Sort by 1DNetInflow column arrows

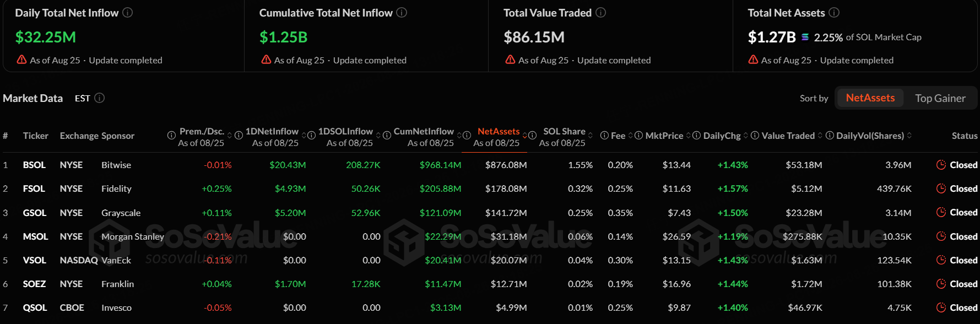[304, 136]
